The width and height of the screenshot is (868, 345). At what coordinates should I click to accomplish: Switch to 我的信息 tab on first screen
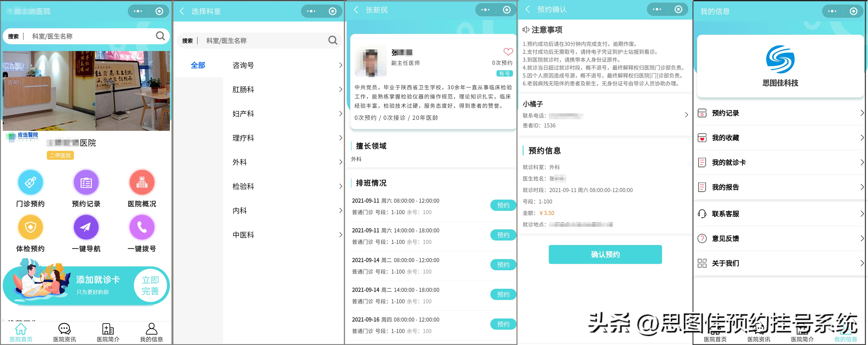point(151,333)
